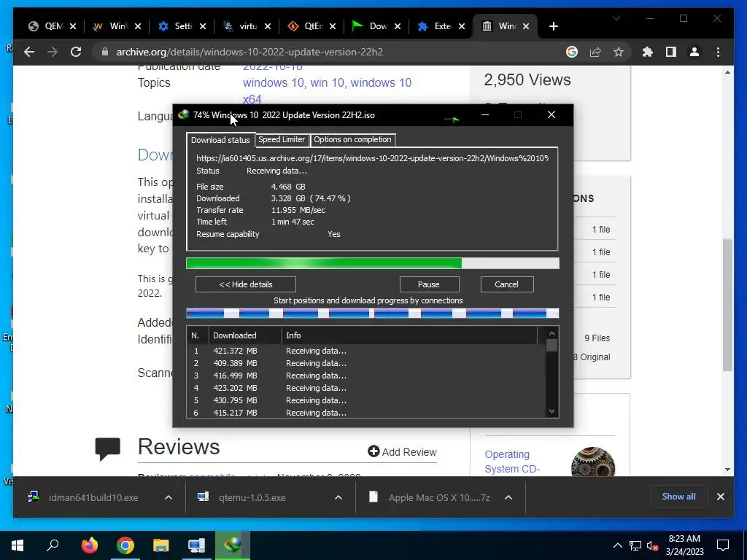Open the windows 10 topic link
The image size is (747, 560).
273,83
